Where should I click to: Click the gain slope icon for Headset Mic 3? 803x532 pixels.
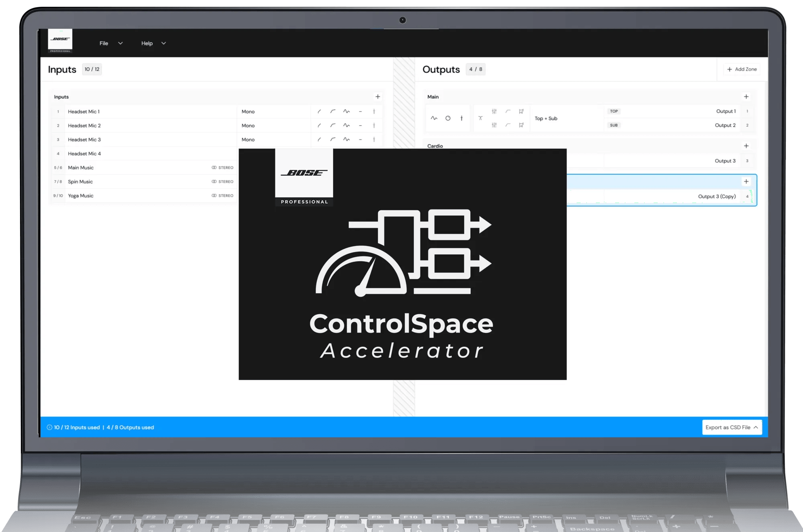tap(319, 140)
